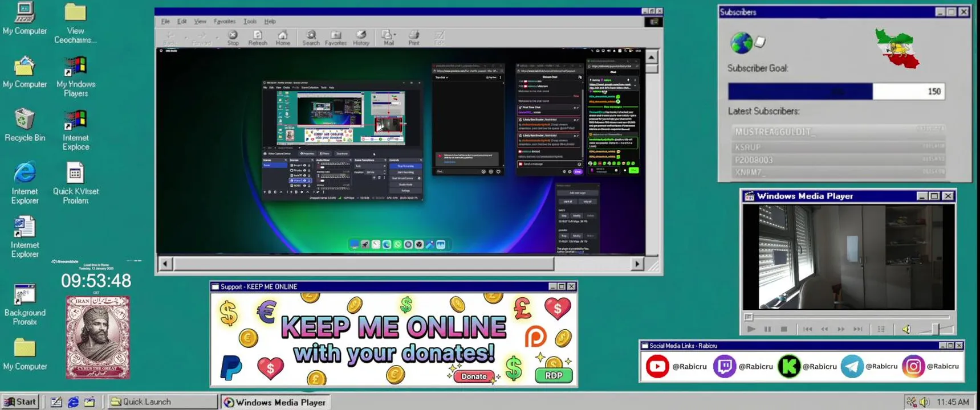
Task: Click the Kick icon in Social Media Links
Action: coord(789,366)
